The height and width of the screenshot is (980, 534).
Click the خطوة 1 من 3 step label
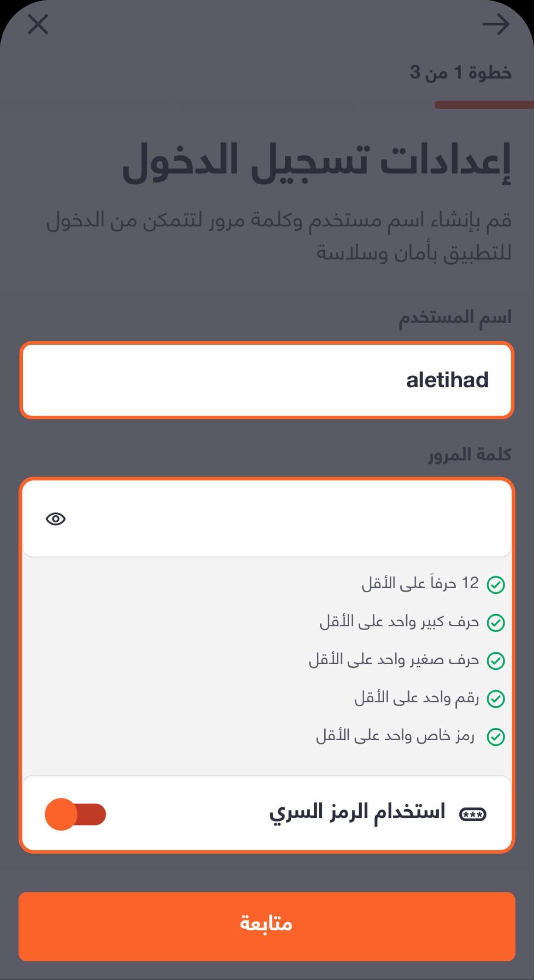[460, 73]
